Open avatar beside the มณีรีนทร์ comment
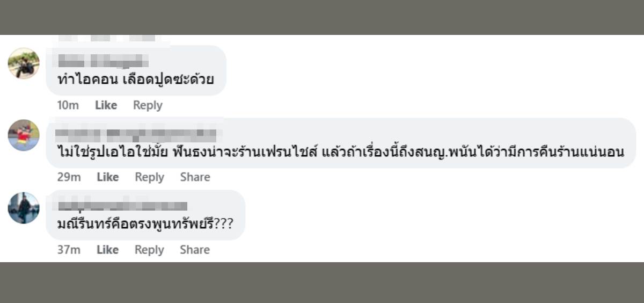The image size is (644, 303). (x=24, y=208)
